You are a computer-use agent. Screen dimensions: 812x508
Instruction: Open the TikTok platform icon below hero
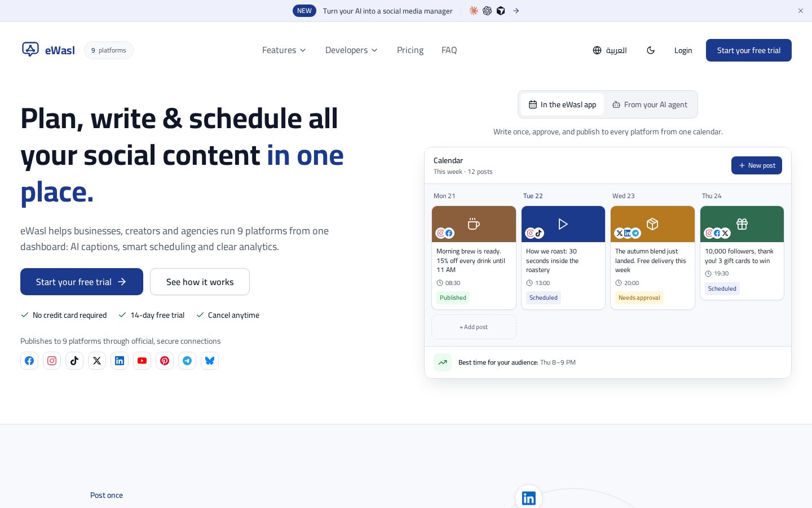click(x=74, y=361)
